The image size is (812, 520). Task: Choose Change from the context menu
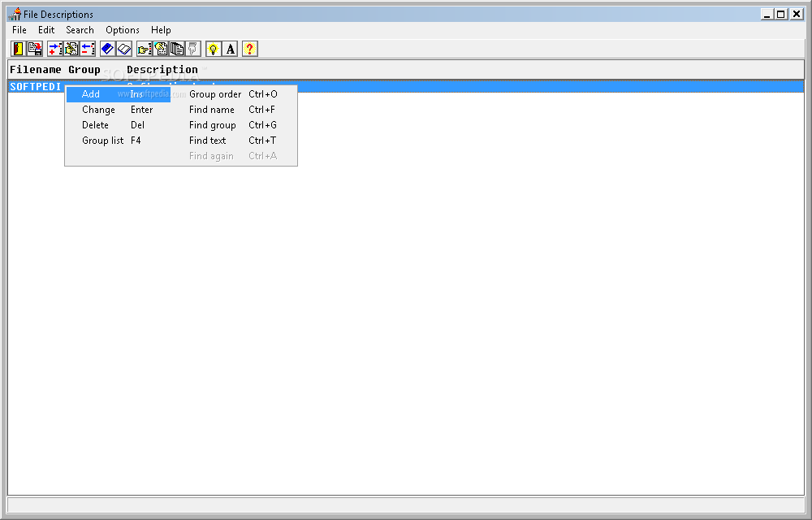tap(118, 110)
